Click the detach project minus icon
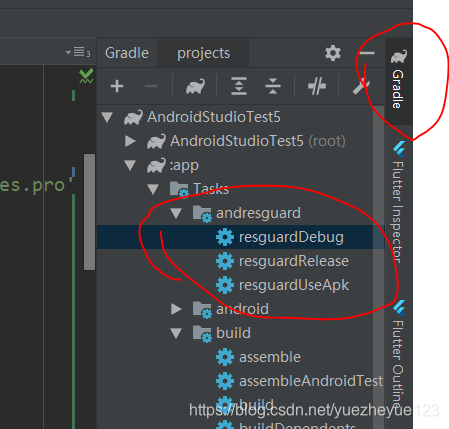 coord(151,87)
